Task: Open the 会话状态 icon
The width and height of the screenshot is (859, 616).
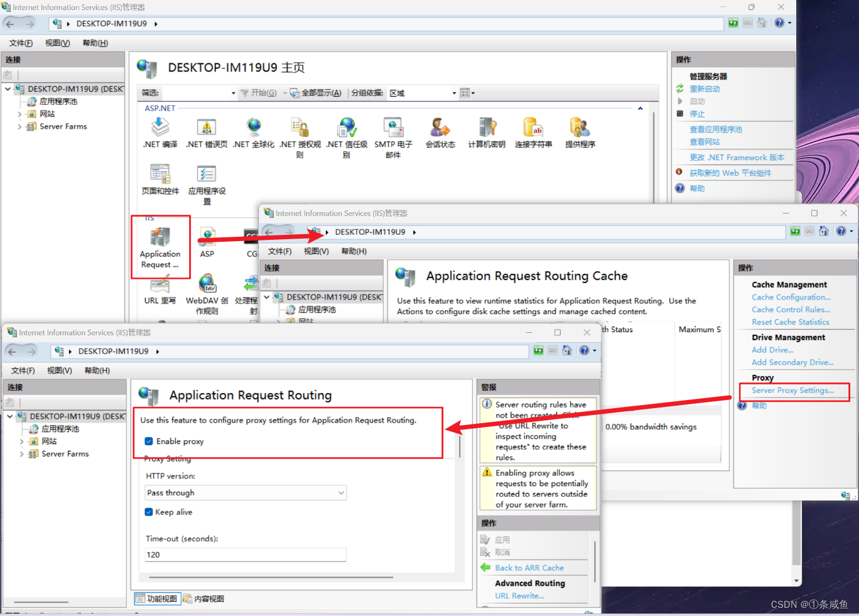Action: click(x=440, y=127)
